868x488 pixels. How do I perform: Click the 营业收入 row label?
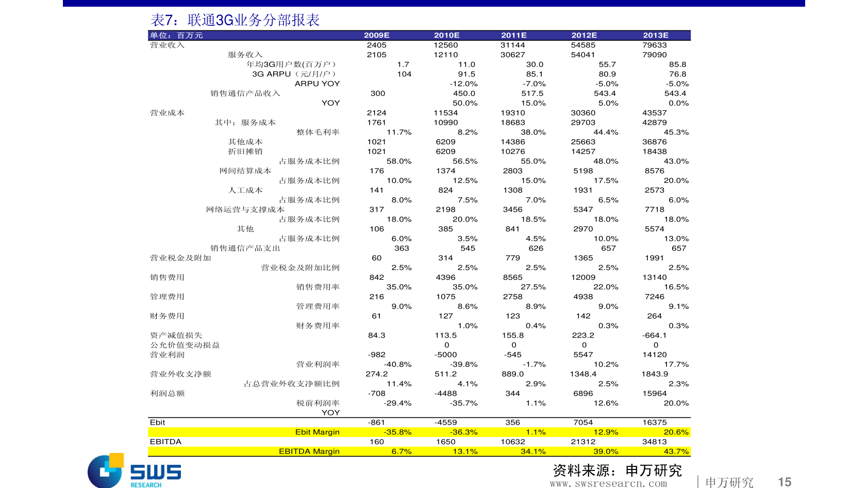(x=167, y=45)
